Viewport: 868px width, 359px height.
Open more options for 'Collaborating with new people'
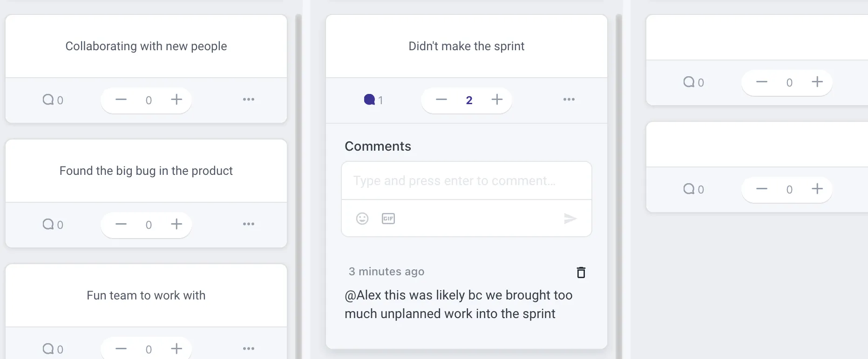[249, 100]
